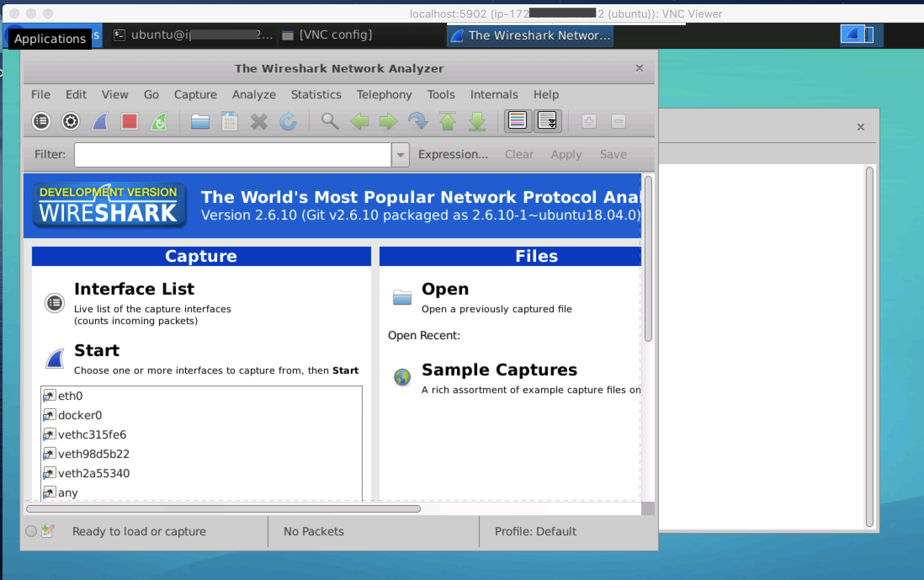Open the Statistics menu

coord(316,94)
